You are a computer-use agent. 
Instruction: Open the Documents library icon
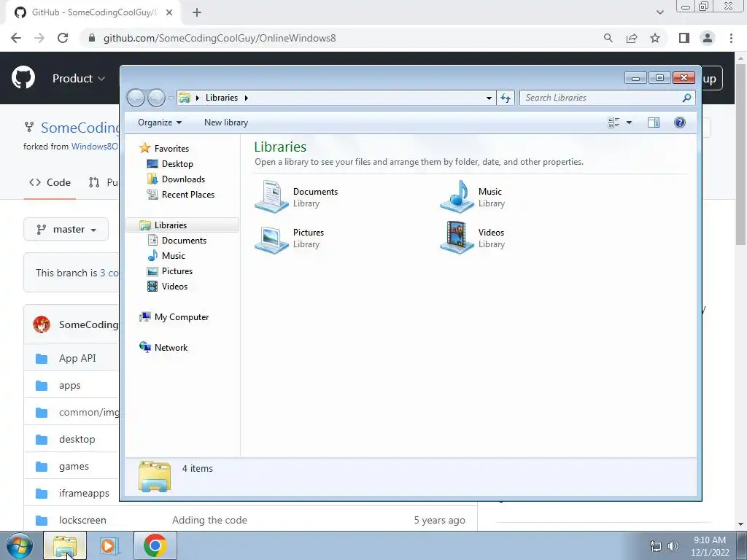point(271,196)
